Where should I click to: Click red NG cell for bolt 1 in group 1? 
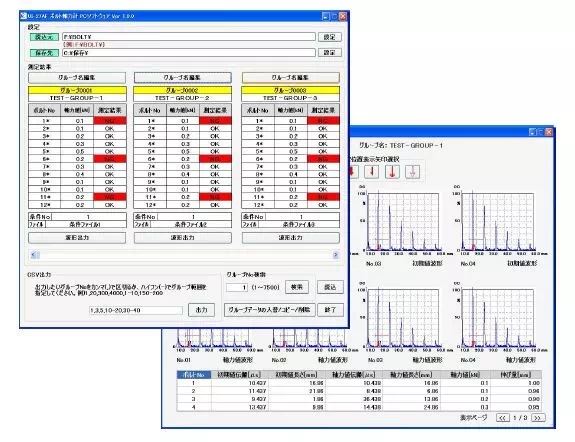tap(110, 121)
